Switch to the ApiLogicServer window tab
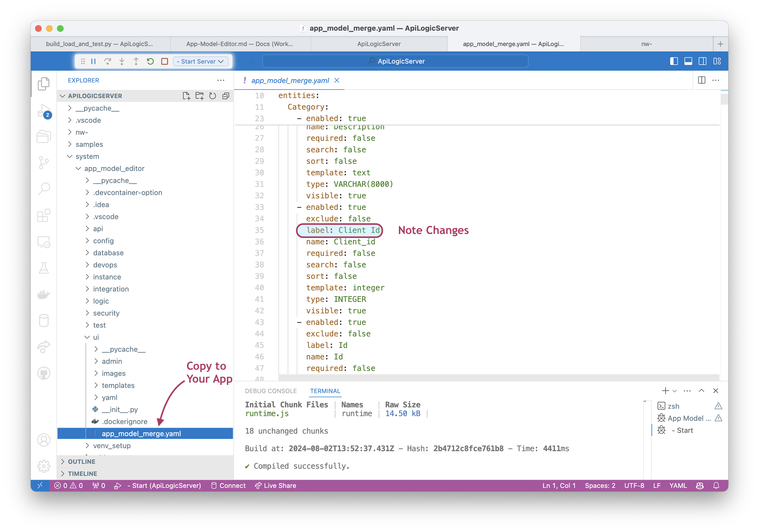Screen dimensions: 759x532 379,44
